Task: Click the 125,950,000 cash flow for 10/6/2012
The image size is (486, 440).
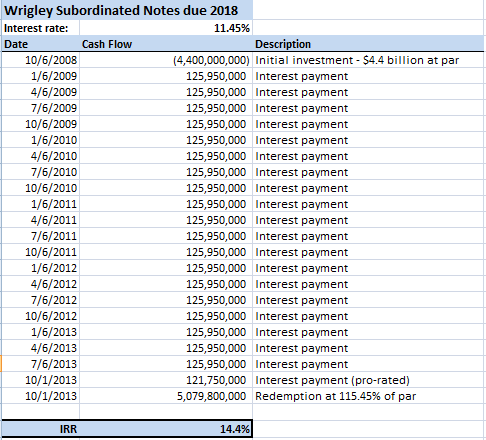Action: tap(166, 316)
